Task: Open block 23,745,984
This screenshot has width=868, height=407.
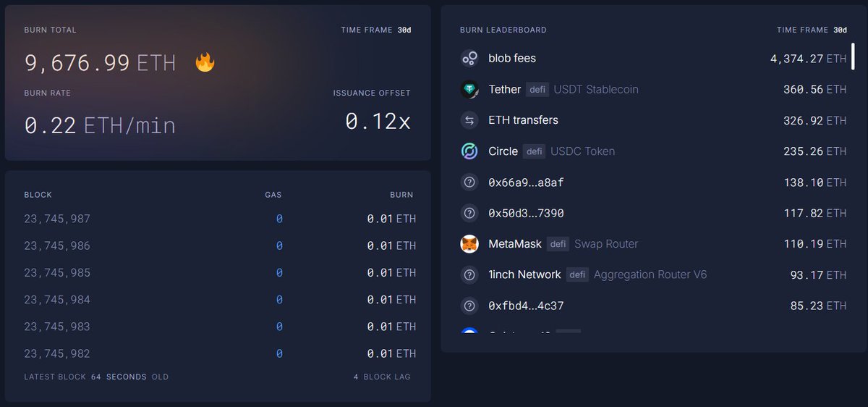Action: [x=220, y=300]
